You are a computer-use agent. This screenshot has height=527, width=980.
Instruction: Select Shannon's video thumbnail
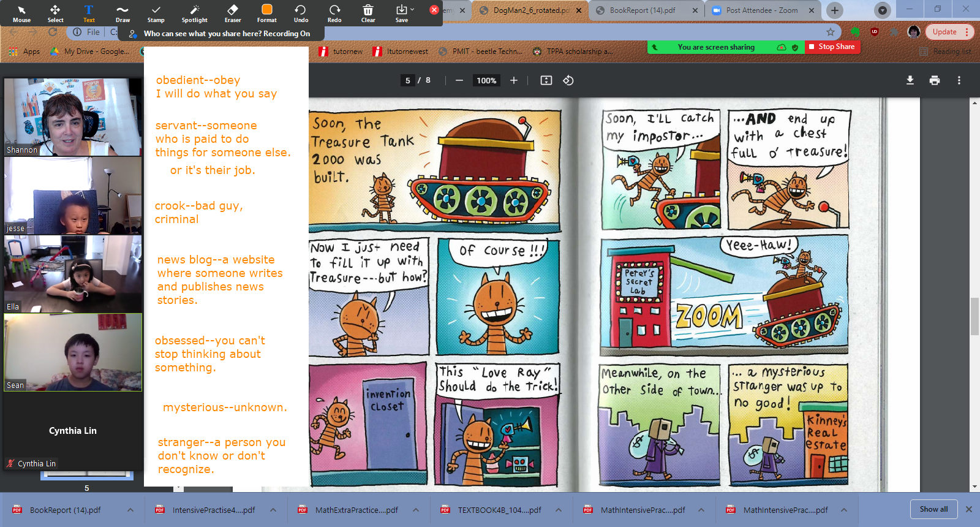tap(73, 116)
